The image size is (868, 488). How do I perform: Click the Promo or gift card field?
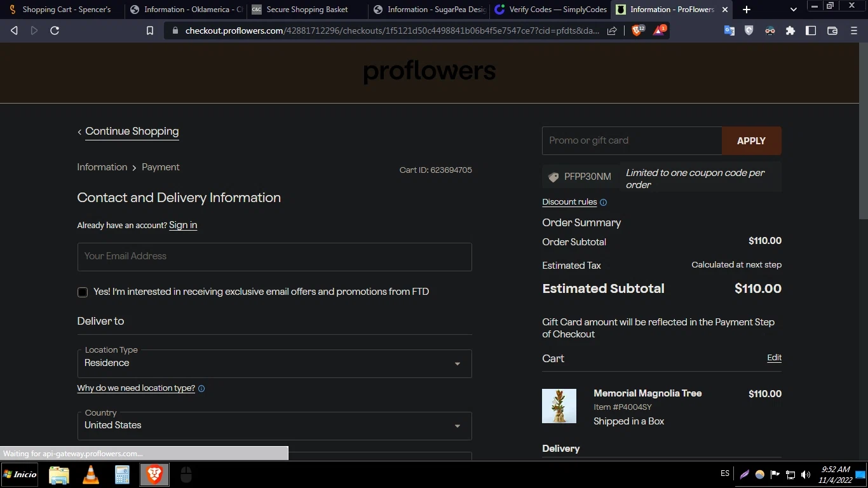click(x=632, y=141)
